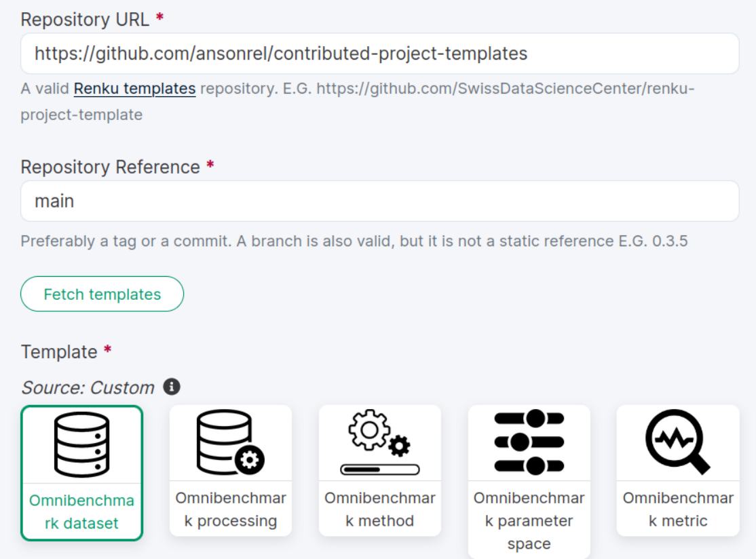This screenshot has width=756, height=559.
Task: Open the Renku templates link
Action: coord(134,89)
